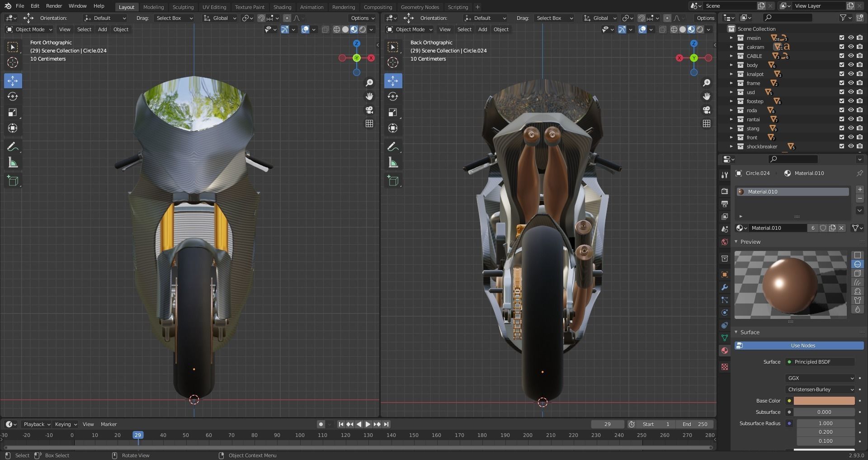Viewport: 868px width, 460px height.
Task: Open the Render menu
Action: point(54,6)
